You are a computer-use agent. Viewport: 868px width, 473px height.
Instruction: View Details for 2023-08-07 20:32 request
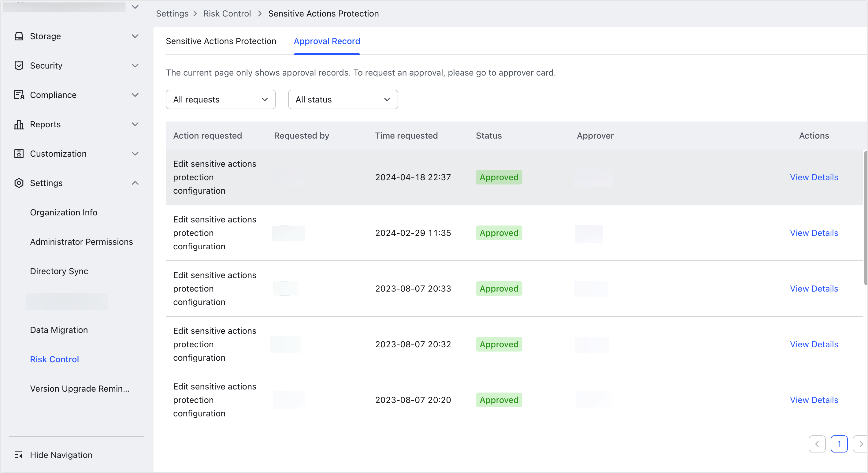coord(814,344)
